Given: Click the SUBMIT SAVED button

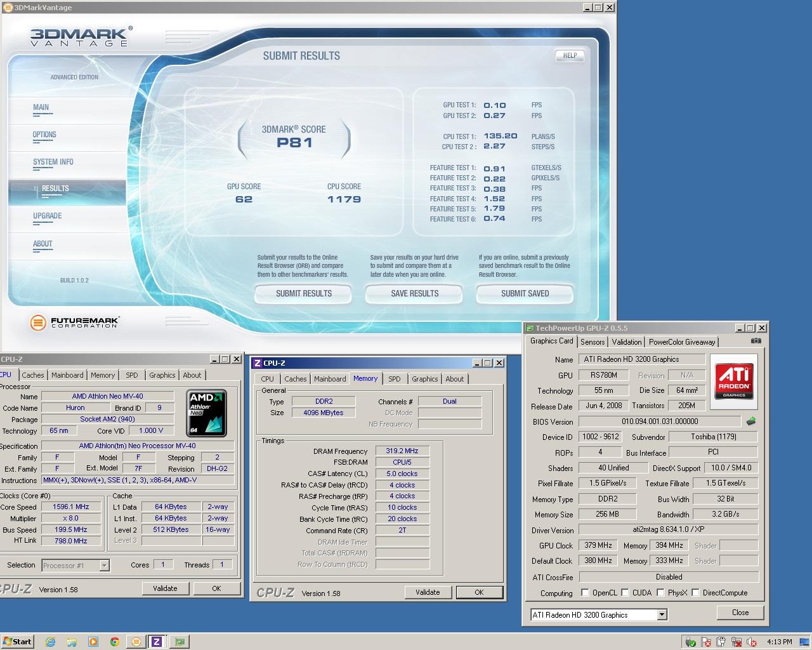Looking at the screenshot, I should [x=525, y=293].
